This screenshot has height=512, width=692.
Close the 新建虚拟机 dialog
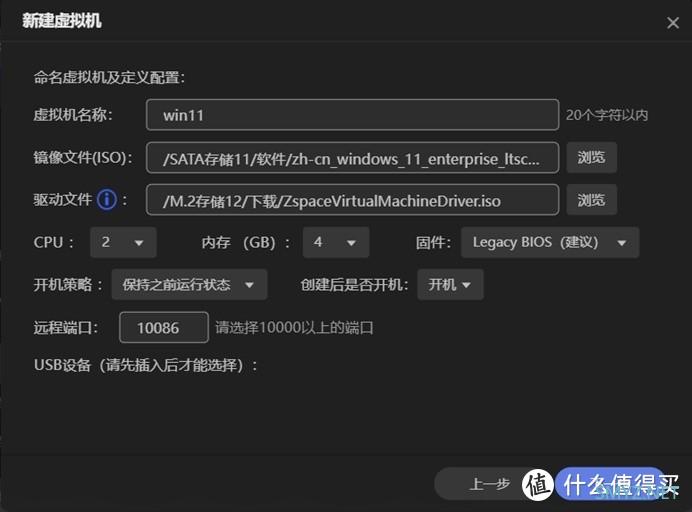pos(673,23)
